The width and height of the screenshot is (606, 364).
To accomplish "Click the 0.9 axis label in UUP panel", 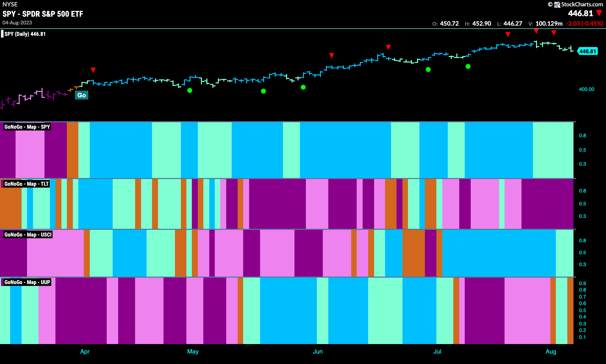I will 582,283.
